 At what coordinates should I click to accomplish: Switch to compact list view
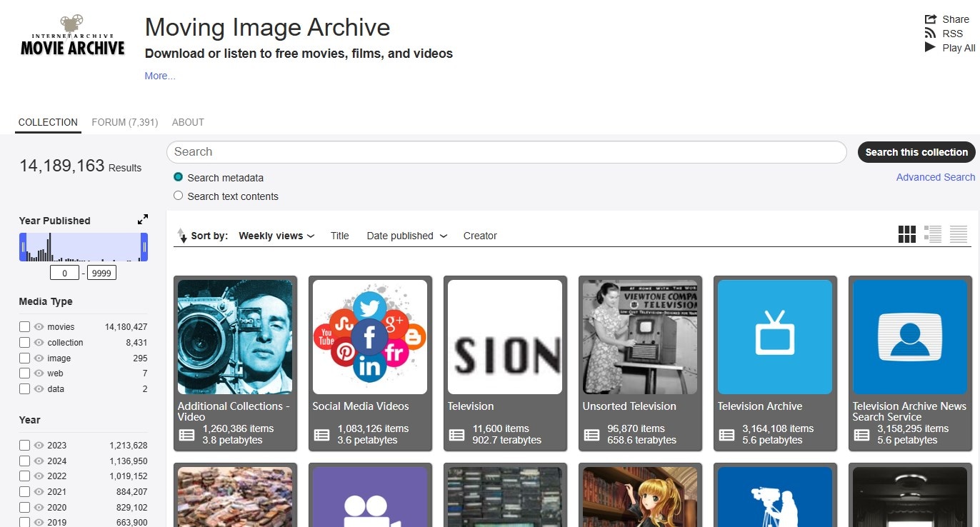(958, 234)
